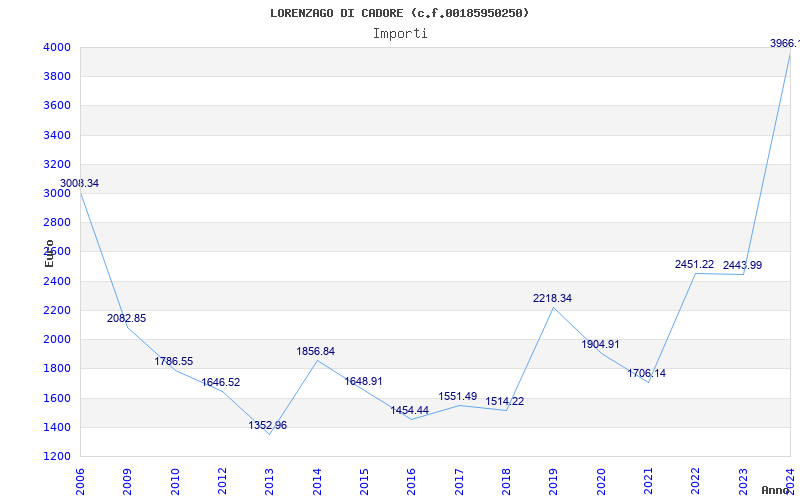Click the Anno x-axis title
Viewport: 800px width, 500px height.
[776, 490]
